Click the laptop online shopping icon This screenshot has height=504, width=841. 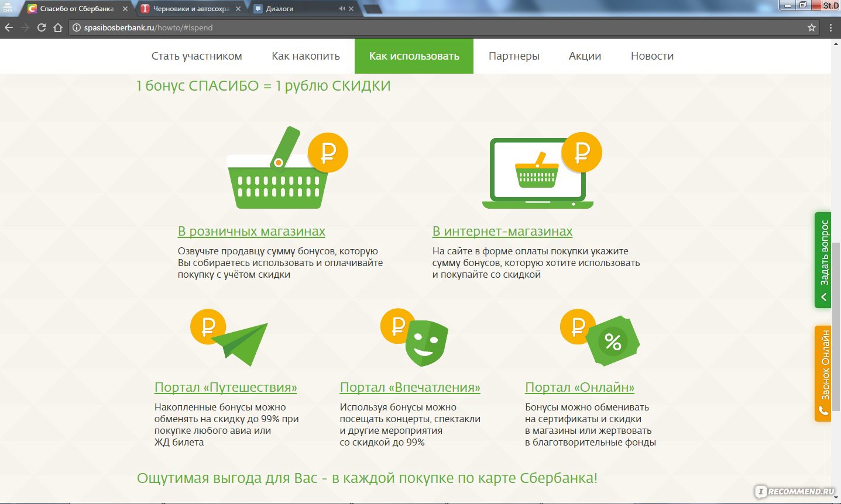(541, 171)
